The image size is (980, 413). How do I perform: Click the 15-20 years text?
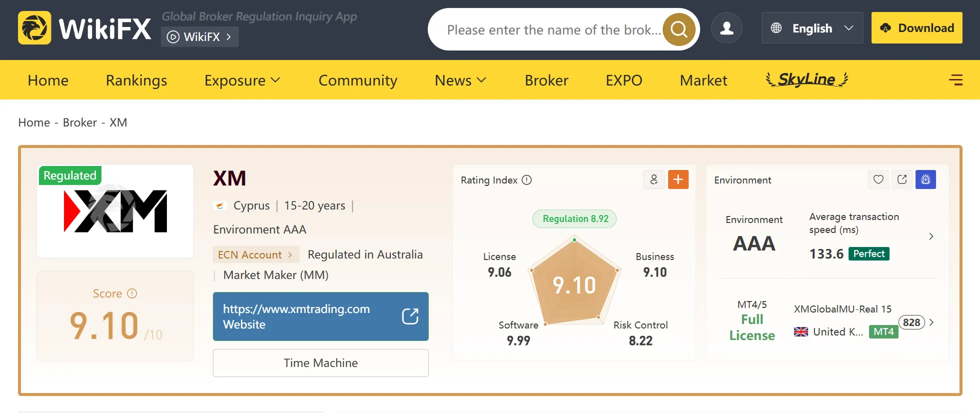coord(315,205)
